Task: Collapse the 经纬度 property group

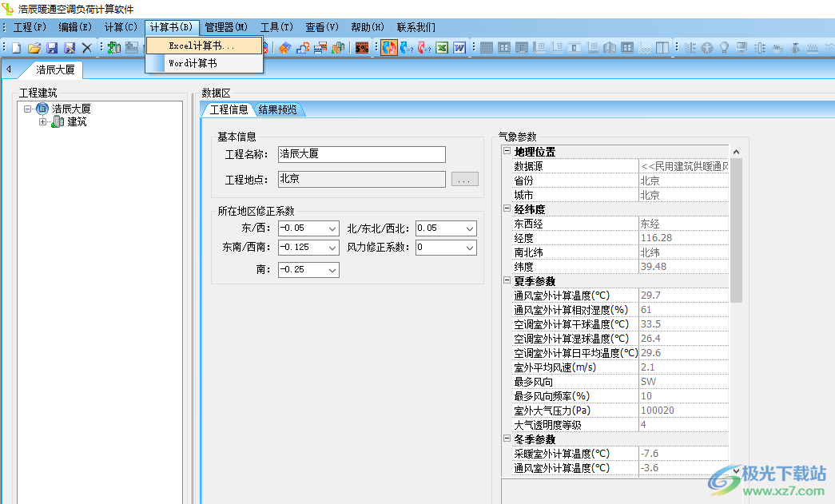Action: click(x=507, y=208)
